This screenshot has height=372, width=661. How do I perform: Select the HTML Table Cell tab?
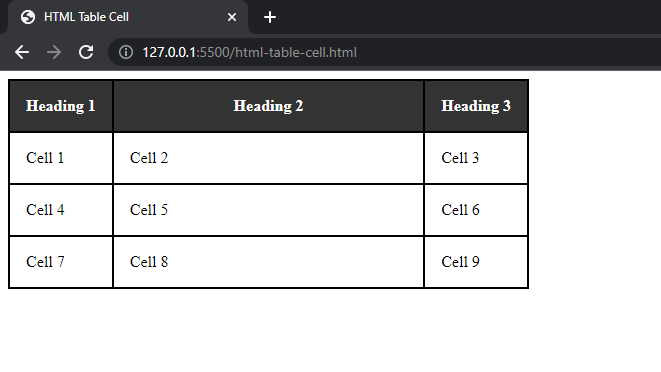click(128, 17)
